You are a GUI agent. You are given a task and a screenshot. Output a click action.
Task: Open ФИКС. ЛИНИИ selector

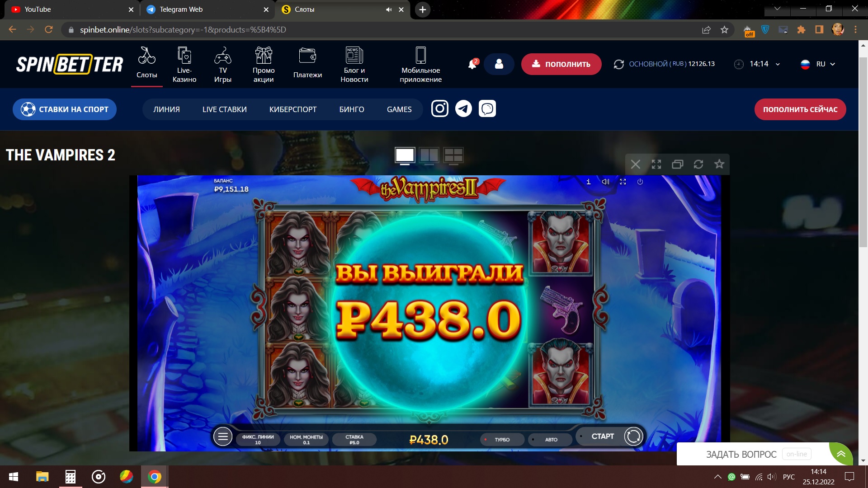(x=258, y=439)
